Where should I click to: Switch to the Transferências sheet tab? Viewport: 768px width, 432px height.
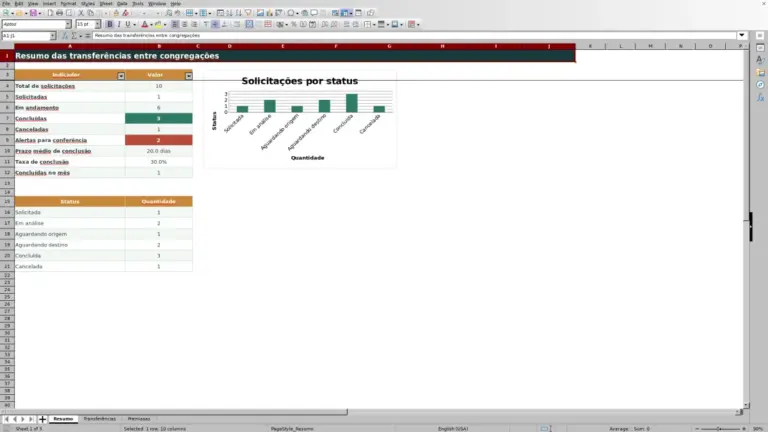tap(99, 419)
